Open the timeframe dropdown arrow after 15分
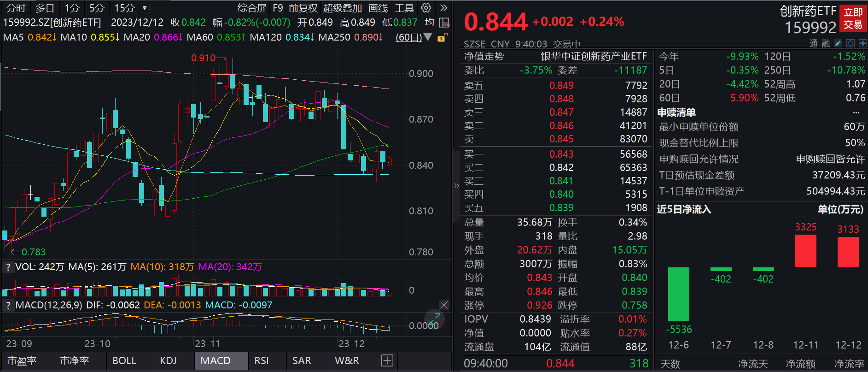Viewport: 868px width, 372px height. 145,8
